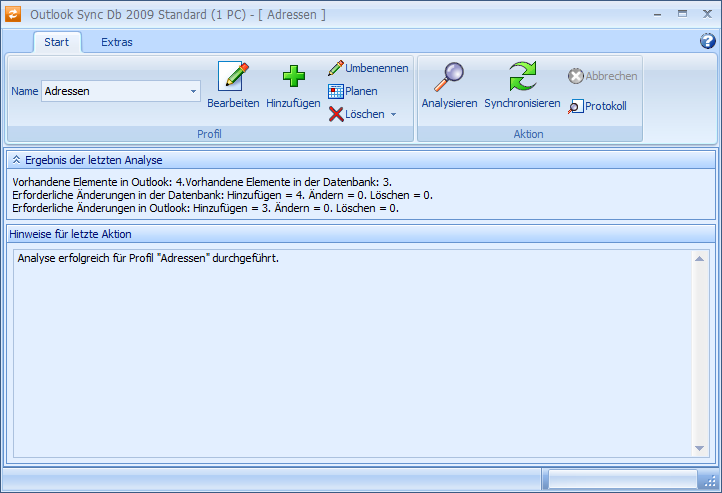Click the green Hinzufügen plus icon

pos(293,77)
